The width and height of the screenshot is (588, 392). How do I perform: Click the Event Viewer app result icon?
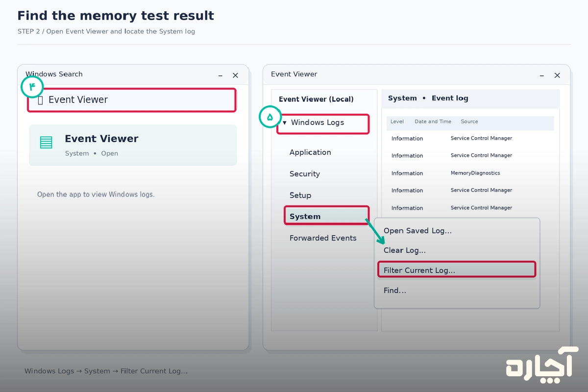click(46, 143)
